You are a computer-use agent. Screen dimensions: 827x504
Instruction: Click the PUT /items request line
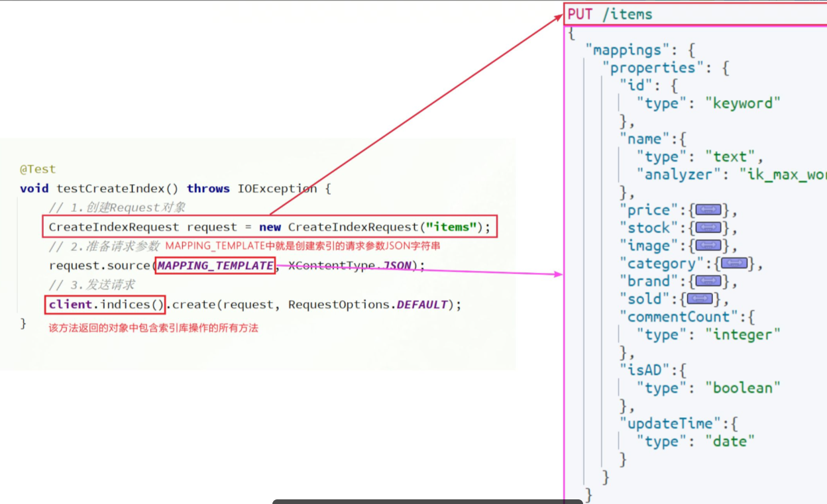(x=610, y=15)
